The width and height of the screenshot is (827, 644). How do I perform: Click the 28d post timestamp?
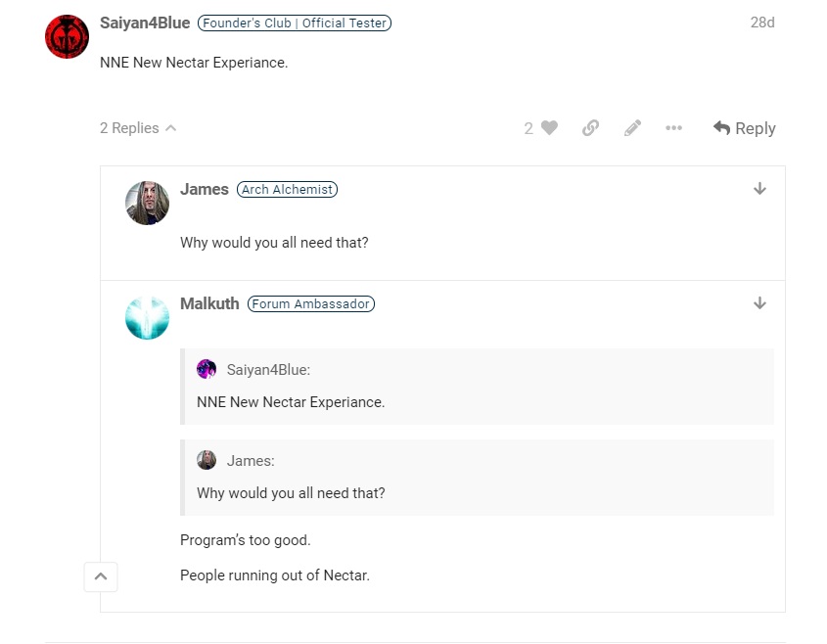pos(762,23)
